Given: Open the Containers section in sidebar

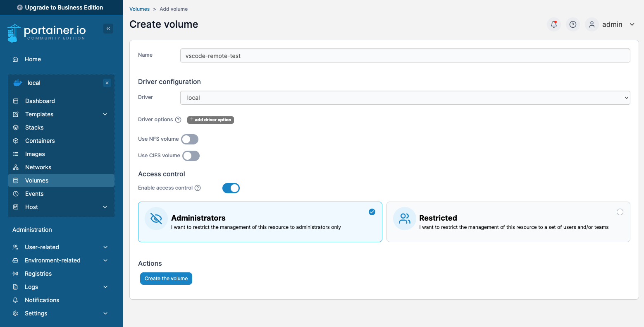Looking at the screenshot, I should click(40, 141).
